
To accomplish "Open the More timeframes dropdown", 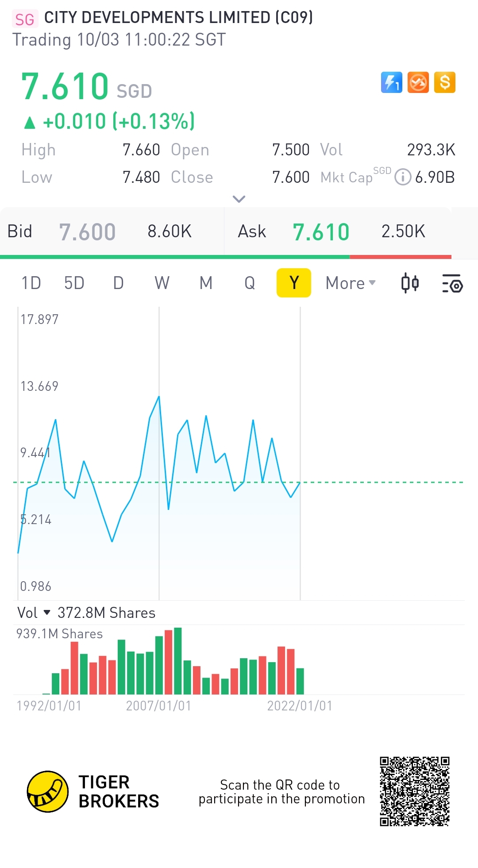I will 350,283.
